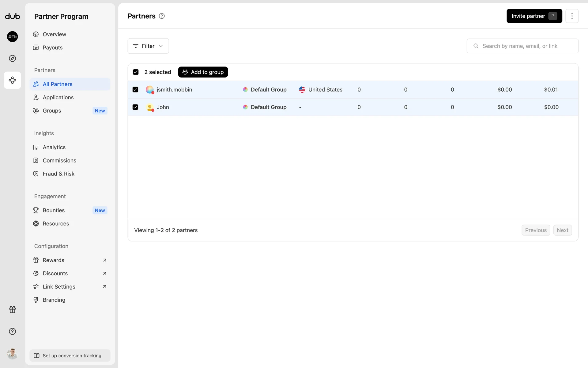The image size is (588, 368).
Task: Click the user profile avatar at bottom left
Action: (x=12, y=354)
